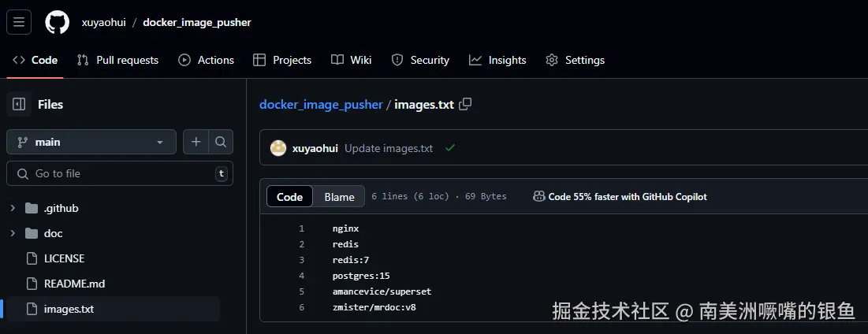Image resolution: width=868 pixels, height=334 pixels.
Task: Expand the .github folder
Action: point(13,208)
